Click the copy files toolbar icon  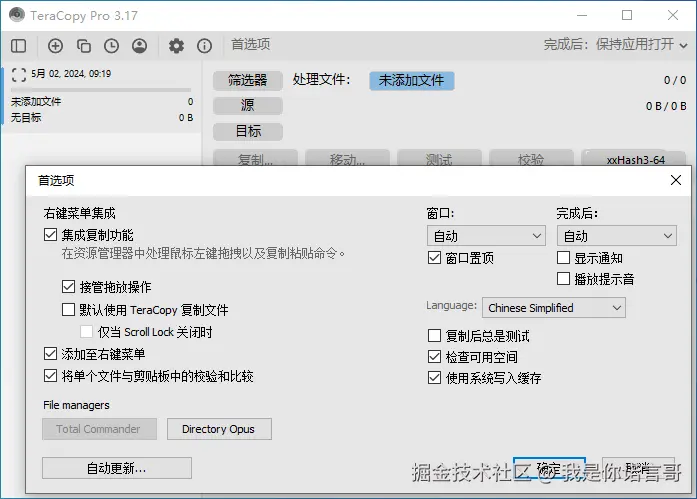point(84,46)
